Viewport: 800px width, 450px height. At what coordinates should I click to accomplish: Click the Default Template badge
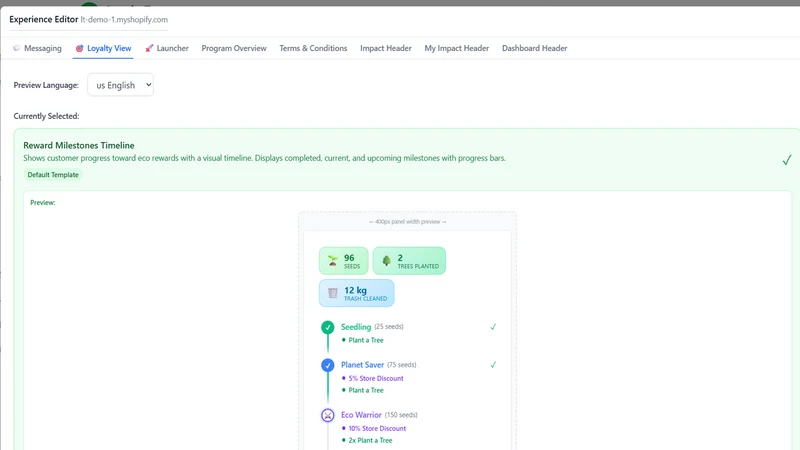[x=53, y=175]
